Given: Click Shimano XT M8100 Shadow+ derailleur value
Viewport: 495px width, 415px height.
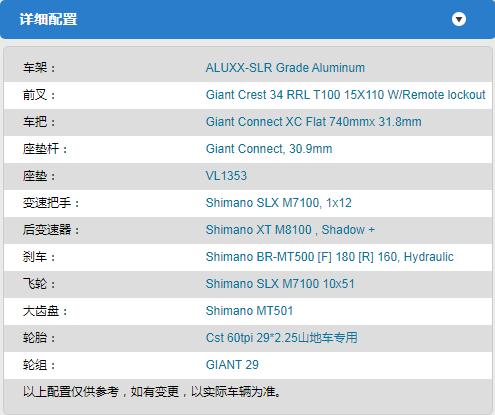Looking at the screenshot, I should coord(290,230).
